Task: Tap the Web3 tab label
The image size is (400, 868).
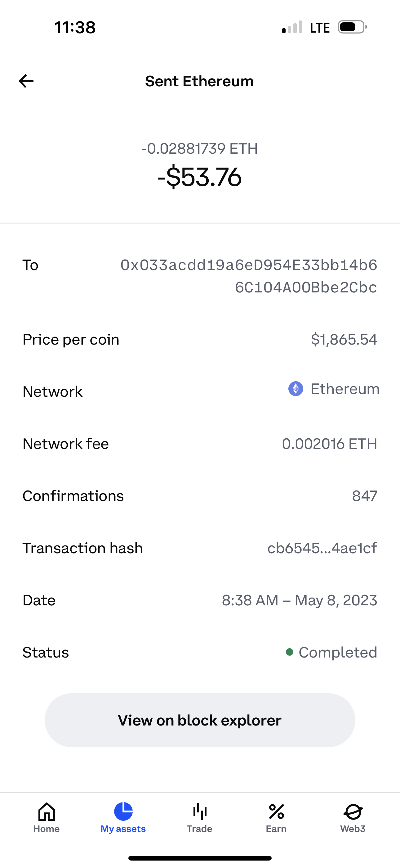Action: (353, 829)
